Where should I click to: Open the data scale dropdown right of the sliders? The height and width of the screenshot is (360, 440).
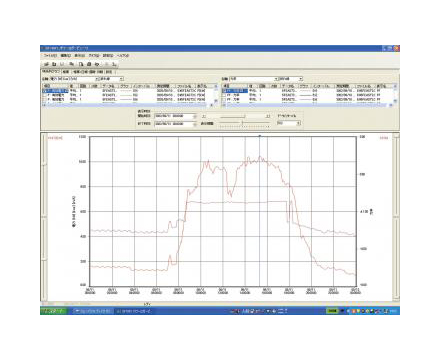coord(289,123)
